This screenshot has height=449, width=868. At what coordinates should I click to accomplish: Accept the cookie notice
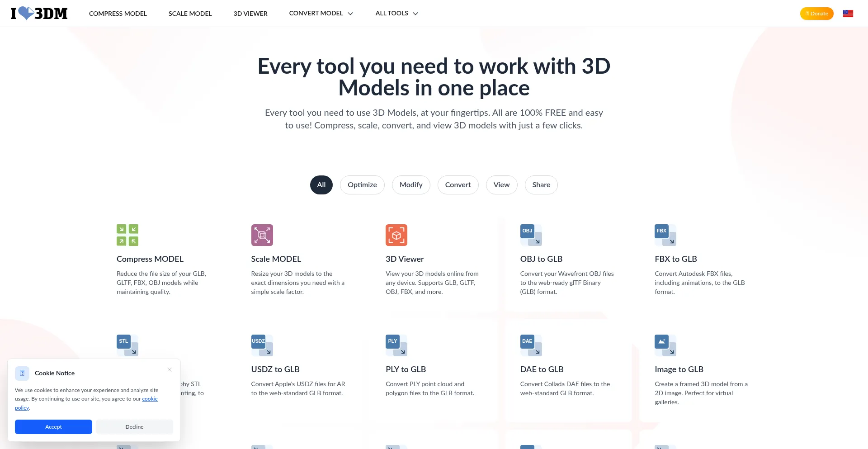click(53, 427)
